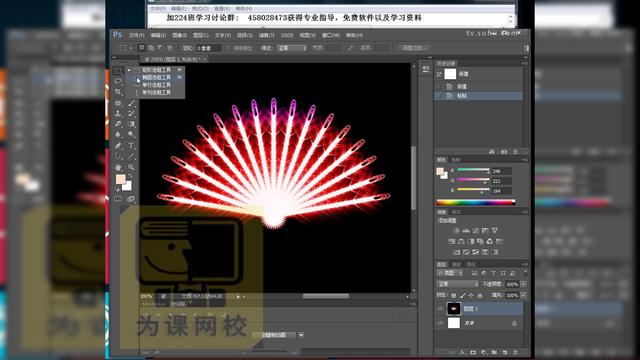Set history brush source on snapshot

[439, 74]
